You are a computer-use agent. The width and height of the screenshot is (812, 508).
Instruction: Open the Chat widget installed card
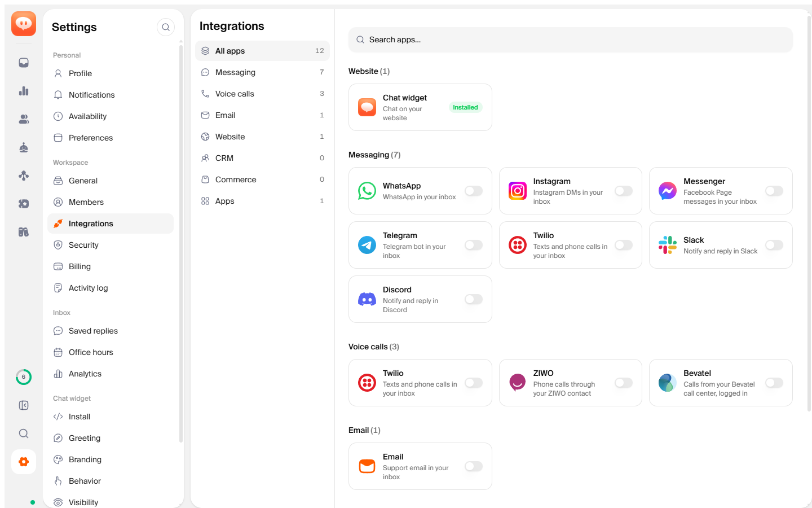pos(420,107)
